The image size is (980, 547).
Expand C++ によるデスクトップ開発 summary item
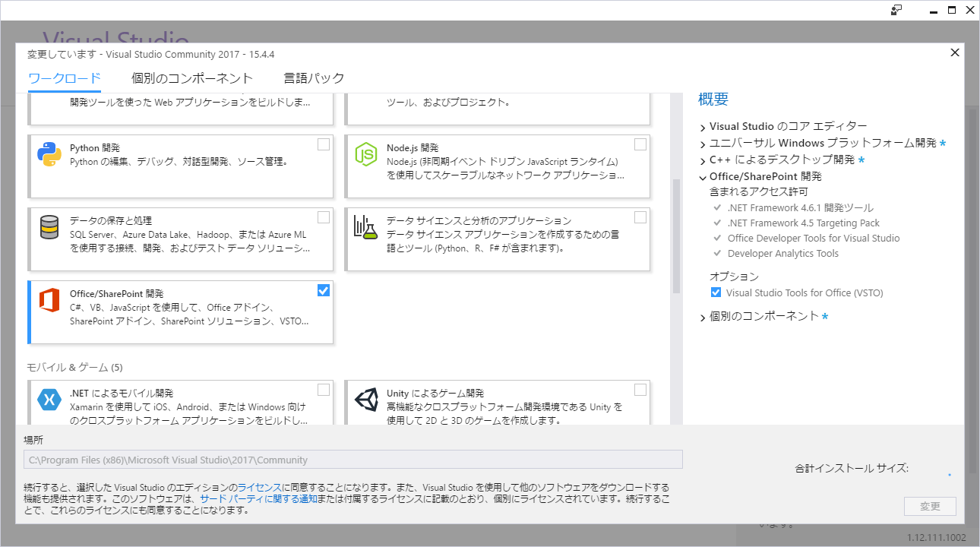pyautogui.click(x=703, y=160)
